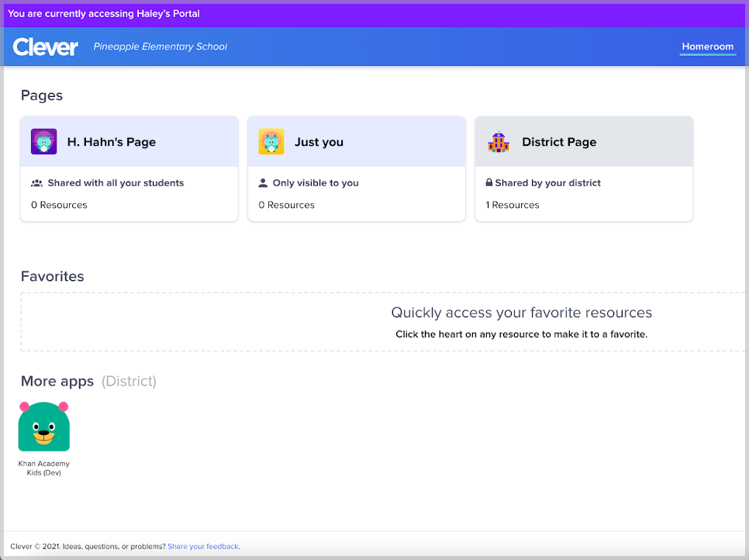Launch the Khan Academy Kids bear icon

tap(43, 427)
